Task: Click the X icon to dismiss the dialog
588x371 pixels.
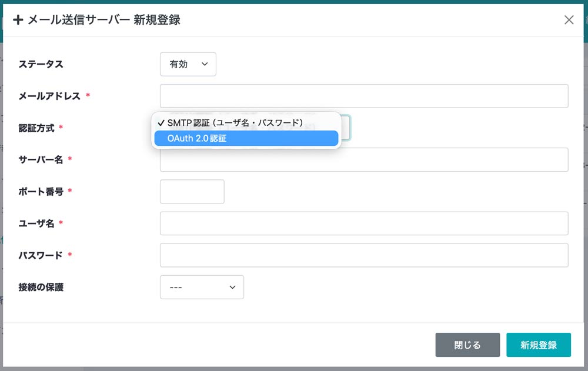Action: (x=569, y=20)
